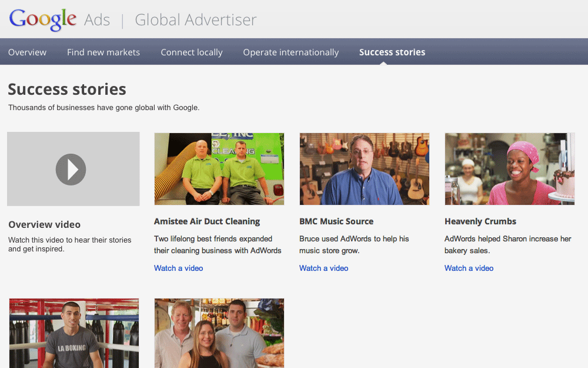Click the BMC Music Source guitar store thumbnail
The height and width of the screenshot is (368, 588).
tap(364, 169)
